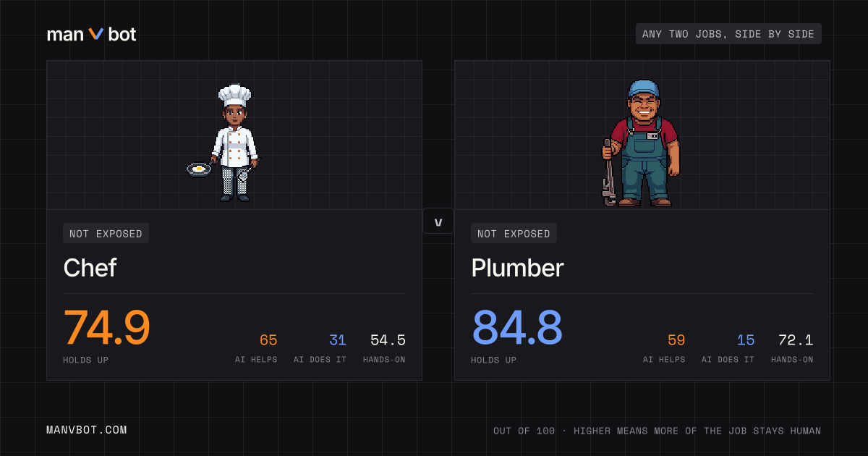
Task: Click the Plumber hands-on value 72.1
Action: [796, 340]
